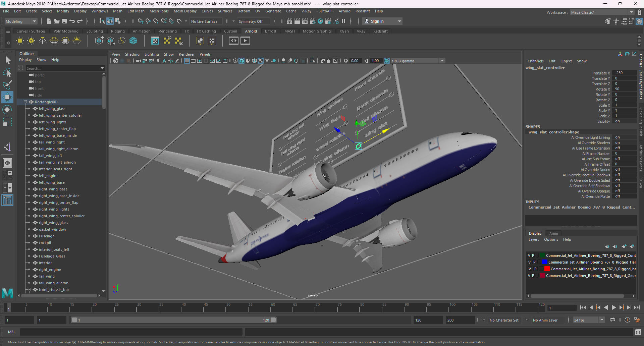Create a new layer from selected objects
The image size is (644, 346).
point(632,246)
